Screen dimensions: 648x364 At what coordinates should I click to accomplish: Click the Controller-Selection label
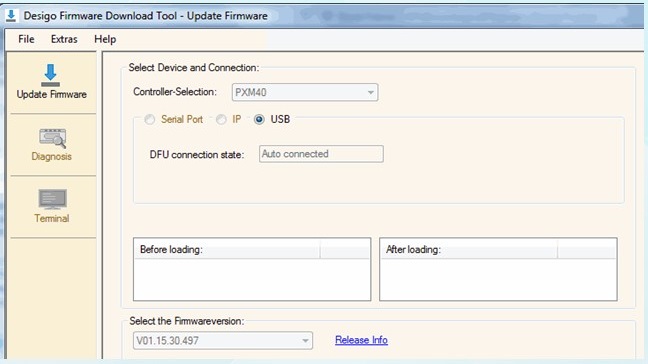tap(175, 92)
